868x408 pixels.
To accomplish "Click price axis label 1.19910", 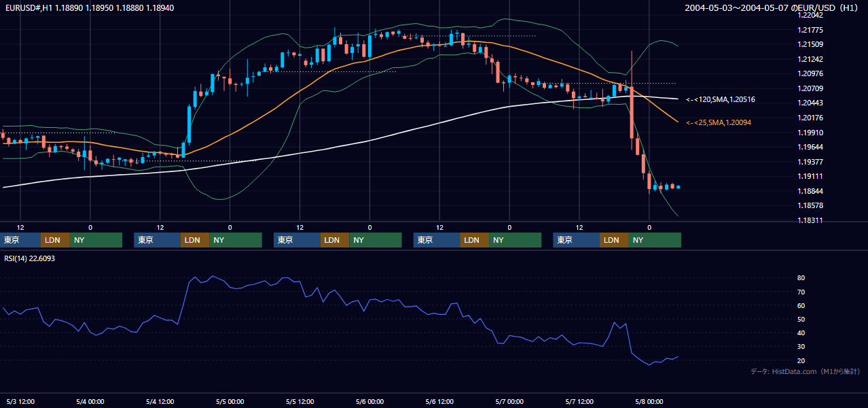I will pyautogui.click(x=810, y=133).
